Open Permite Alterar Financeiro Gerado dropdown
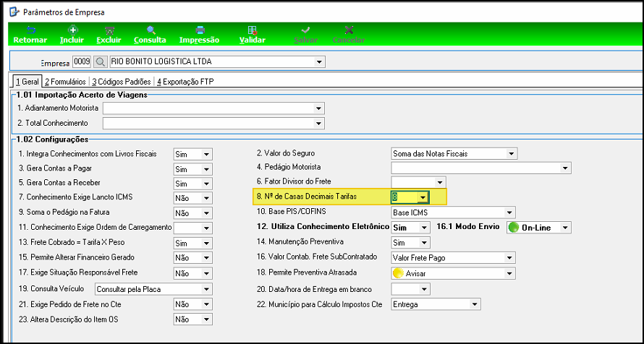Screen dimensions: 644x344 tap(207, 257)
